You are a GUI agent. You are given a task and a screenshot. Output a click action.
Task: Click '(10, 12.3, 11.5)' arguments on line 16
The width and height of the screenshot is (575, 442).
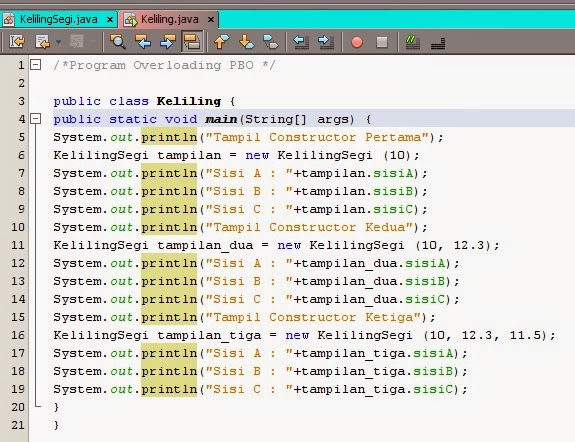pyautogui.click(x=485, y=335)
